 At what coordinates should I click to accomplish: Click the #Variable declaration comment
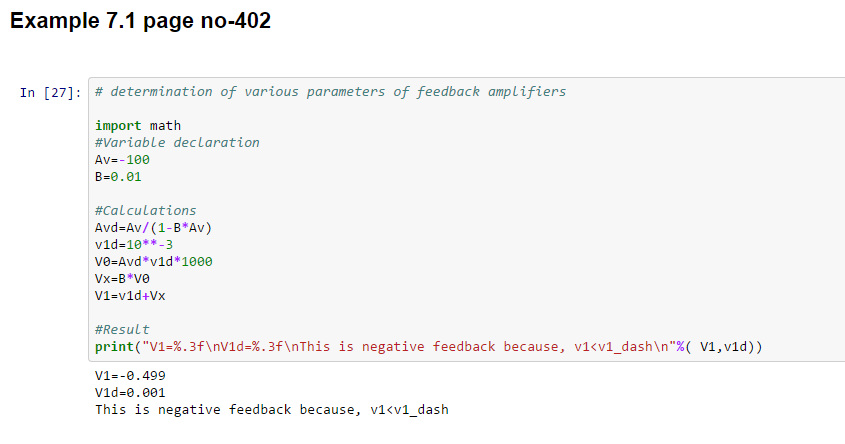tap(177, 142)
